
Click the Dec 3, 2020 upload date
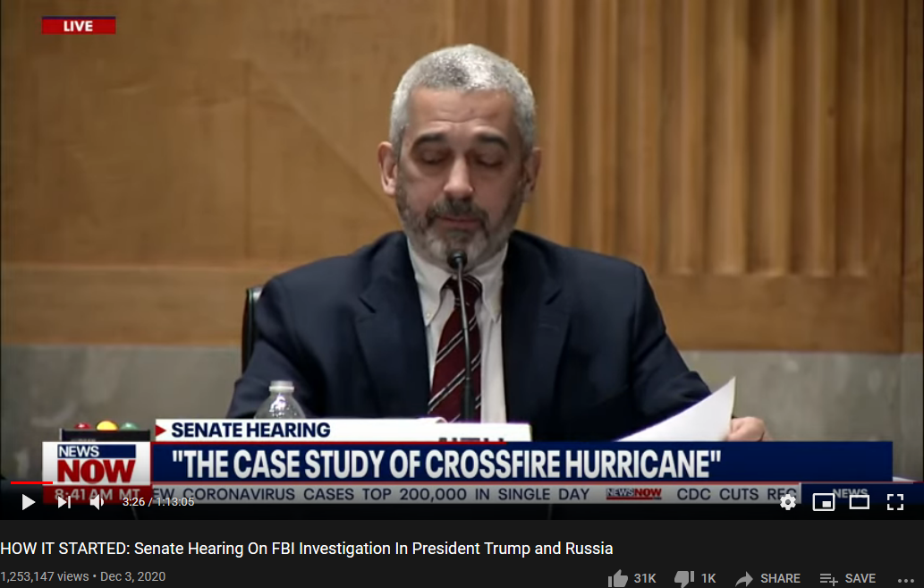click(x=132, y=576)
